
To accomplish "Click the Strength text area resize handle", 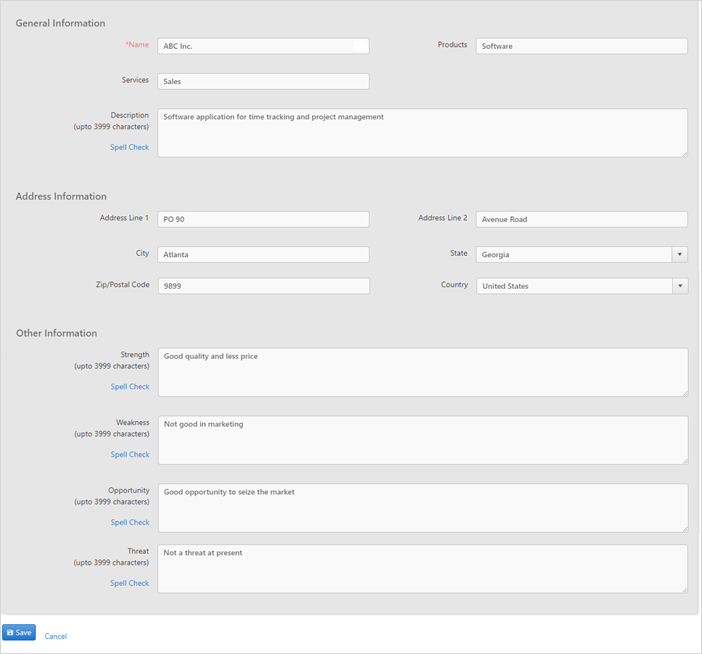I will [x=685, y=393].
